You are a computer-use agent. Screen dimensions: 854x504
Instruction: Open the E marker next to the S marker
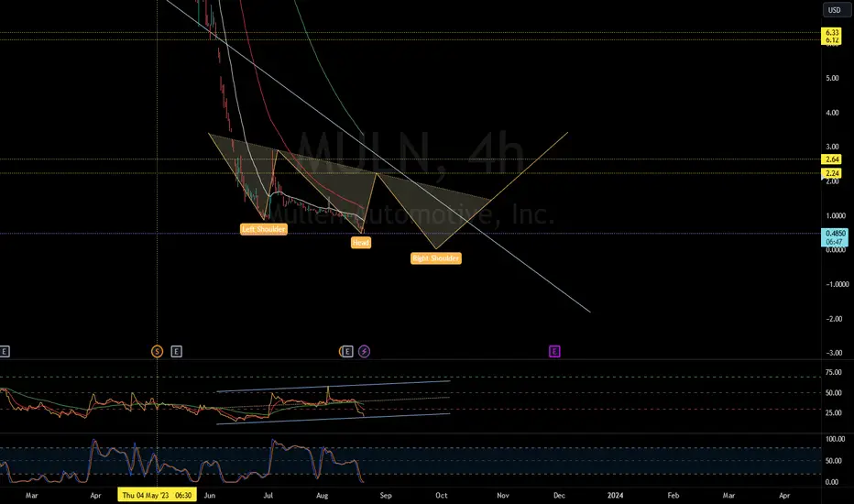(x=176, y=352)
